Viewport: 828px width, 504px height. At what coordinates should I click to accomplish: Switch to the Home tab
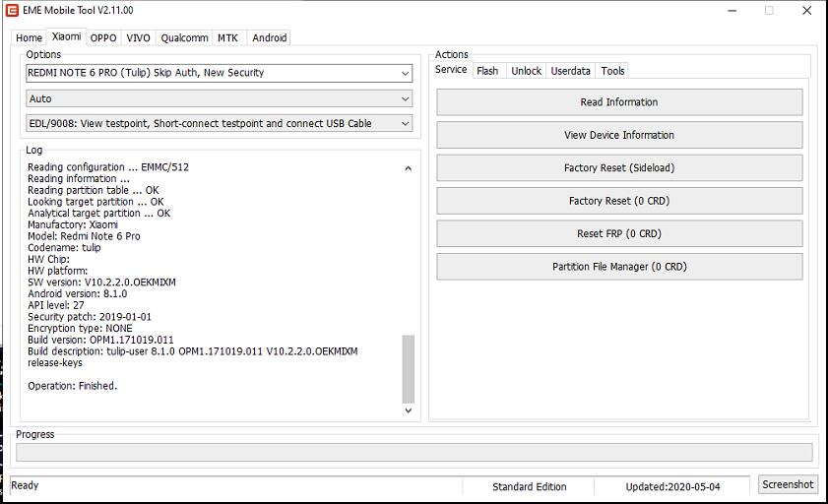click(x=29, y=38)
